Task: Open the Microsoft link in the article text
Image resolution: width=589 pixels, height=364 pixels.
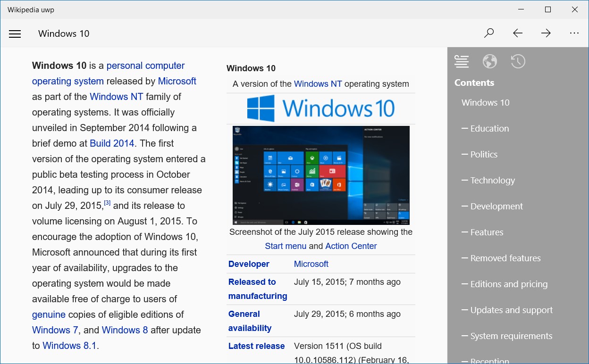Action: [x=177, y=81]
